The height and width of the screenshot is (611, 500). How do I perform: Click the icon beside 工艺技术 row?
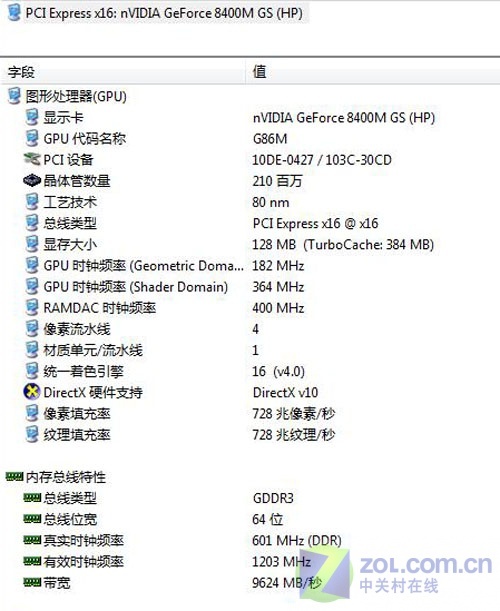(32, 202)
